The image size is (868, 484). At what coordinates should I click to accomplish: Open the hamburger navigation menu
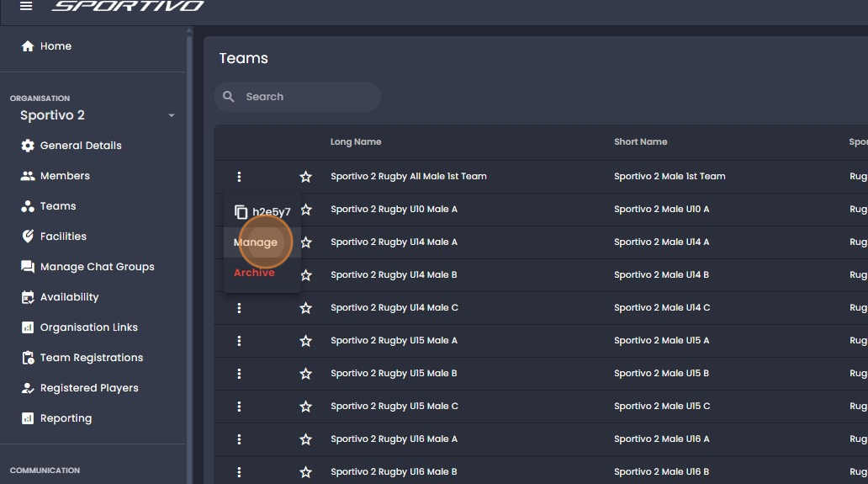point(26,6)
